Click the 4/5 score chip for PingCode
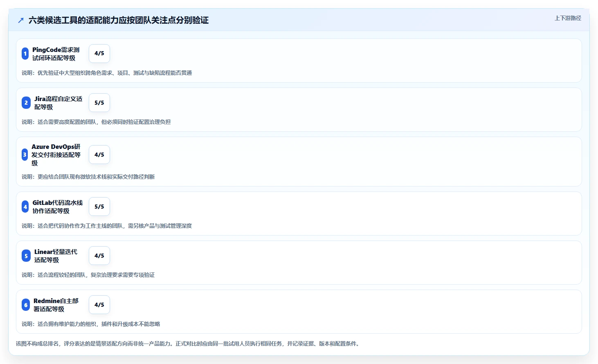Viewport: 598px width, 364px height. click(99, 54)
